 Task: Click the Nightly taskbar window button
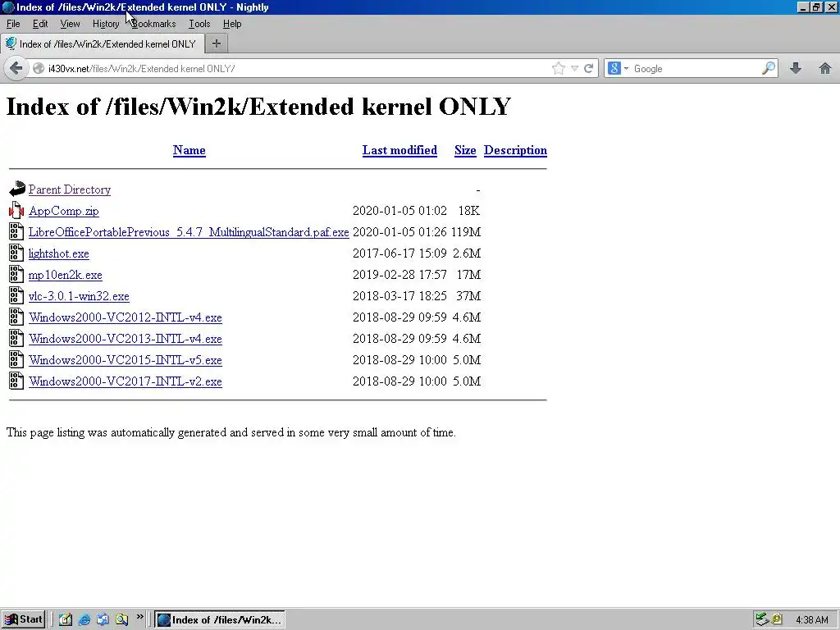[220, 620]
